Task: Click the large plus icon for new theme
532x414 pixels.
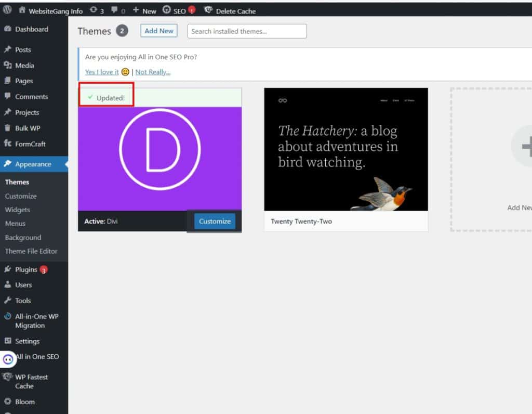Action: click(x=526, y=146)
